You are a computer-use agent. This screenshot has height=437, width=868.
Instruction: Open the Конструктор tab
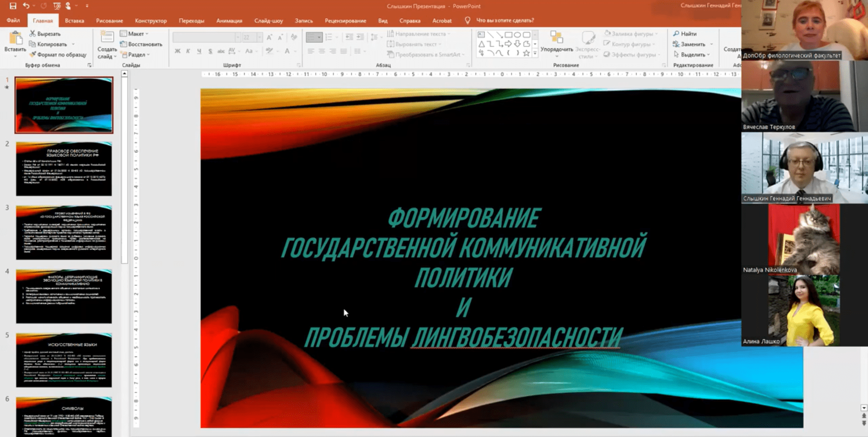tap(151, 20)
